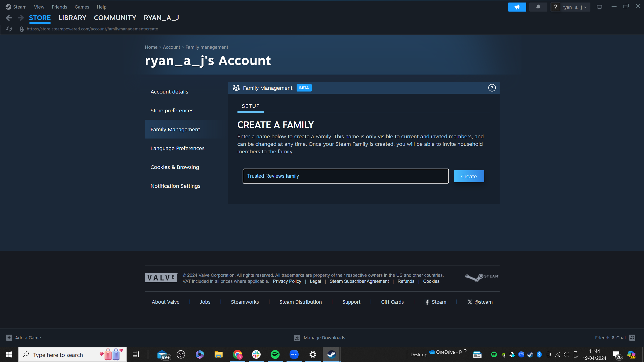
Task: Open Family Management help question icon
Action: [x=492, y=88]
